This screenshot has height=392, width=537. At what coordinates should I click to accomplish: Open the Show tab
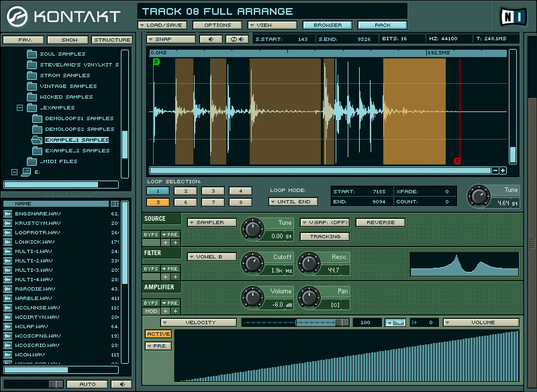click(x=68, y=40)
